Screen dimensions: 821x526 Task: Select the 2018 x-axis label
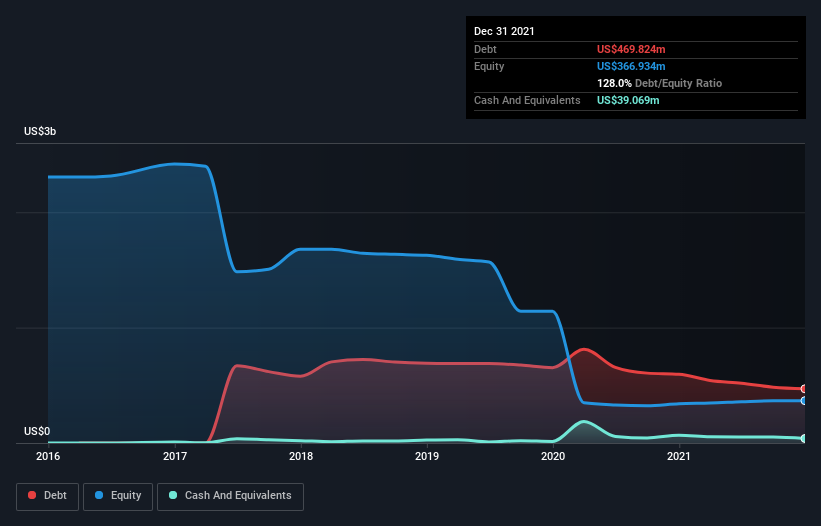(x=301, y=456)
